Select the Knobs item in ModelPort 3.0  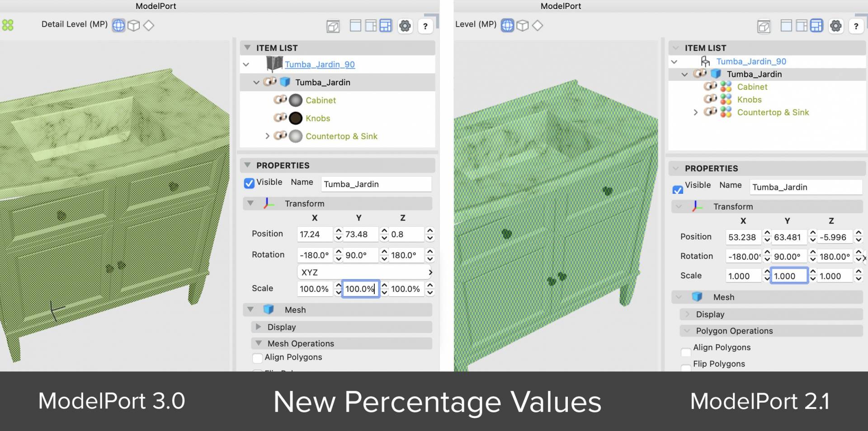318,118
